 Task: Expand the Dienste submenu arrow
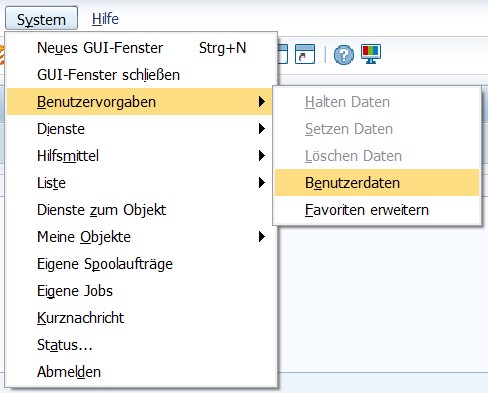click(x=262, y=129)
